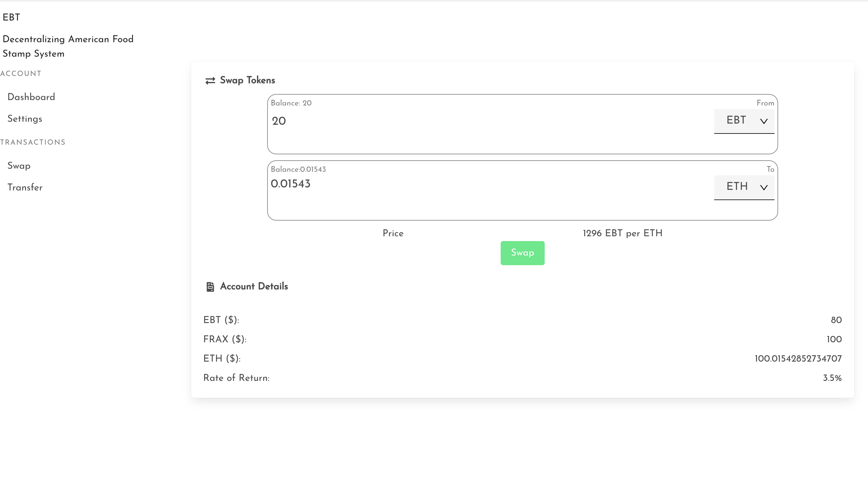Screen dimensions: 868x496
Task: Click the To label above ETH selector
Action: tap(770, 169)
